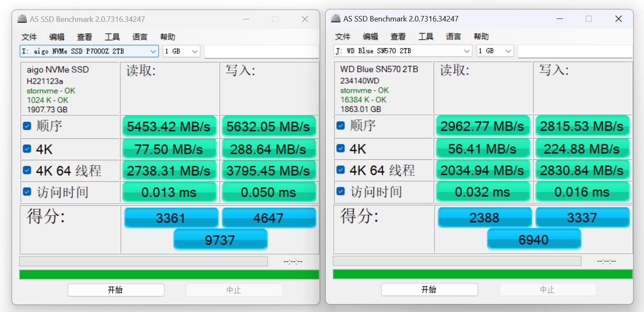This screenshot has height=312, width=644.
Task: Click the green progress bar in the left window
Action: (x=168, y=274)
